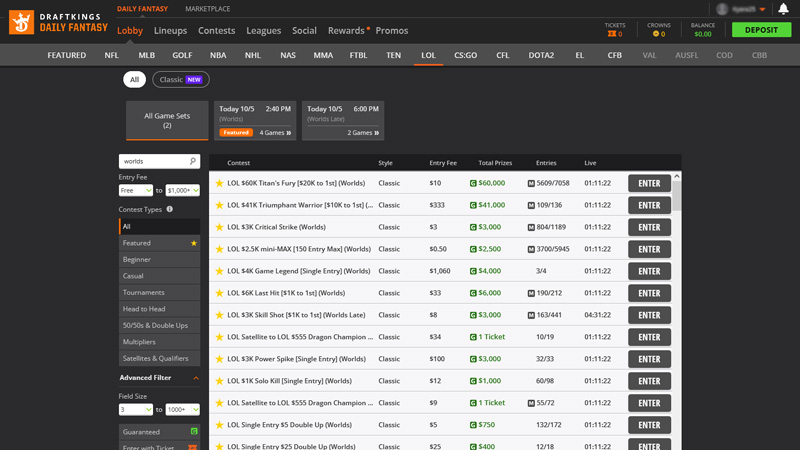800x450 pixels.
Task: Click the crowns coin icon
Action: point(656,34)
